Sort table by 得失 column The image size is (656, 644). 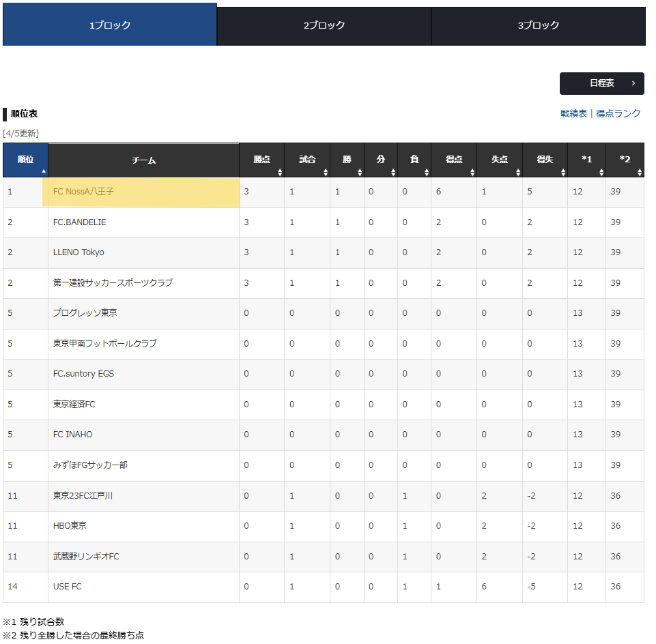click(545, 160)
